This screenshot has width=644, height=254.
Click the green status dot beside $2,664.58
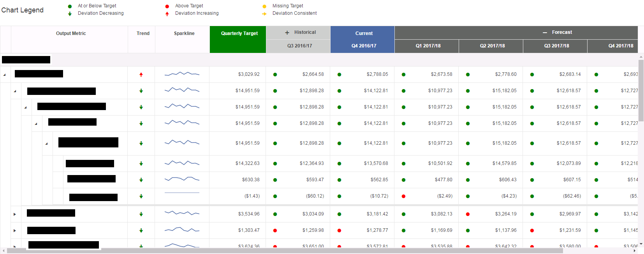(x=275, y=75)
